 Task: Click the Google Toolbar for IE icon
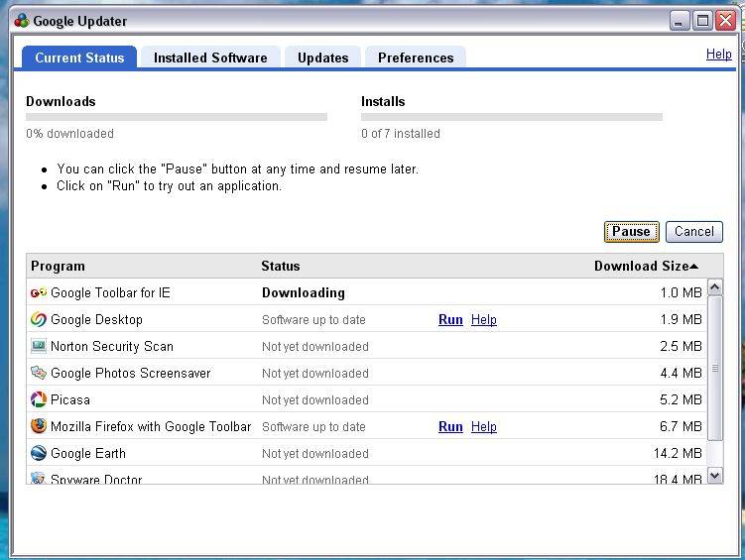click(x=39, y=292)
